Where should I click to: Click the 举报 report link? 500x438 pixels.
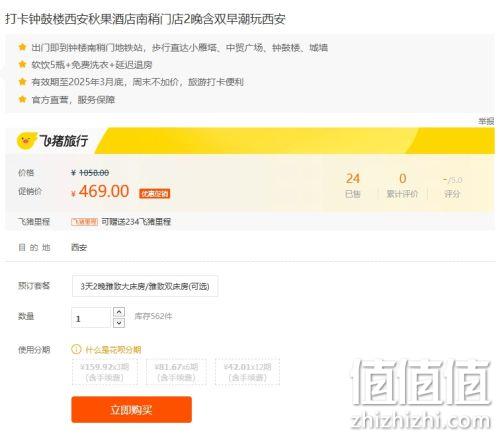[x=486, y=122]
